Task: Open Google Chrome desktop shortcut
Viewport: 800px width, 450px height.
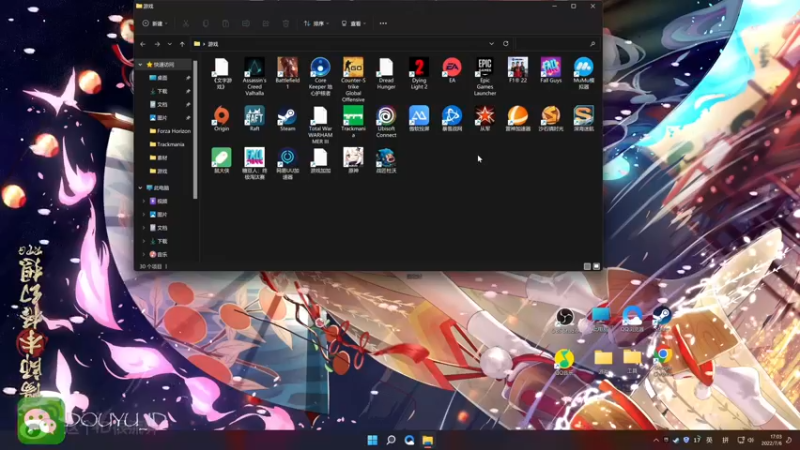Action: pos(662,360)
